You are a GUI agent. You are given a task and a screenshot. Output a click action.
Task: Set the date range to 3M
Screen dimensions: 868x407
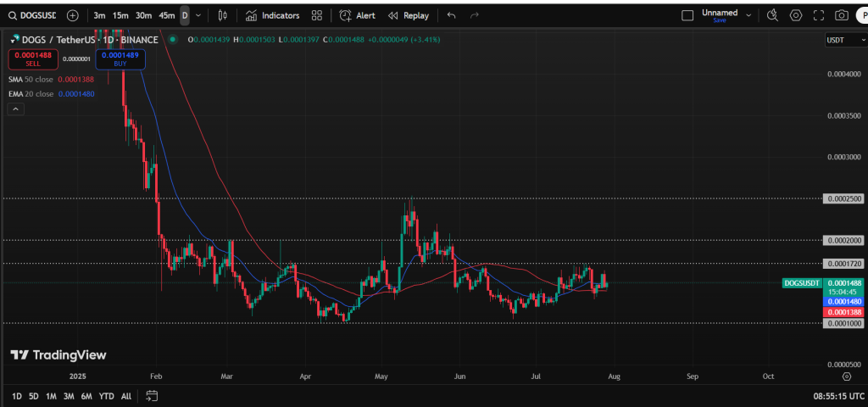click(69, 396)
